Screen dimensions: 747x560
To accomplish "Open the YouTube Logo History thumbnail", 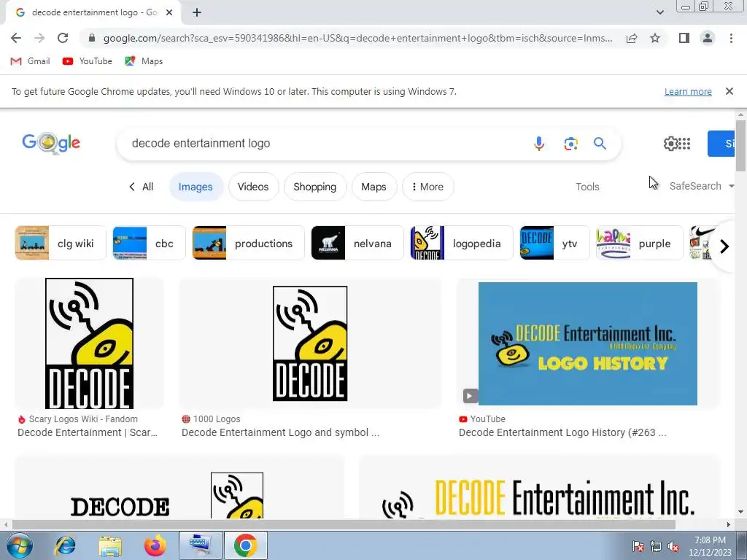I will [588, 343].
